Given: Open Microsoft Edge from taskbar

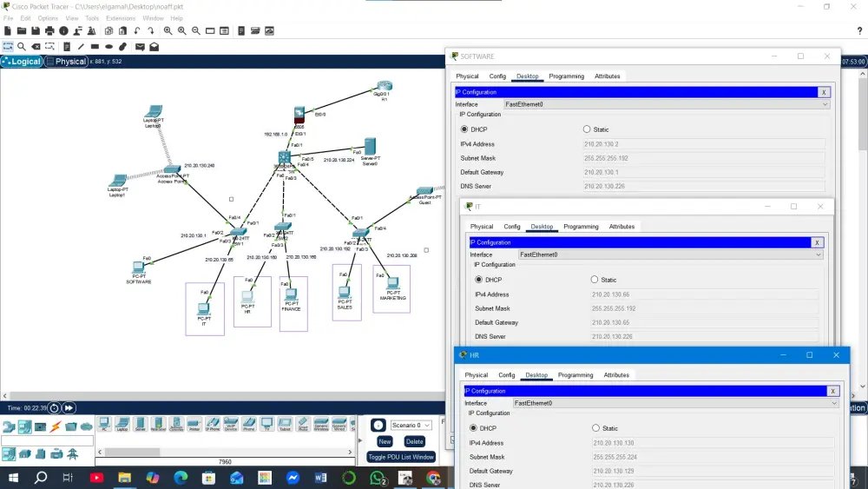Looking at the screenshot, I should [181, 478].
